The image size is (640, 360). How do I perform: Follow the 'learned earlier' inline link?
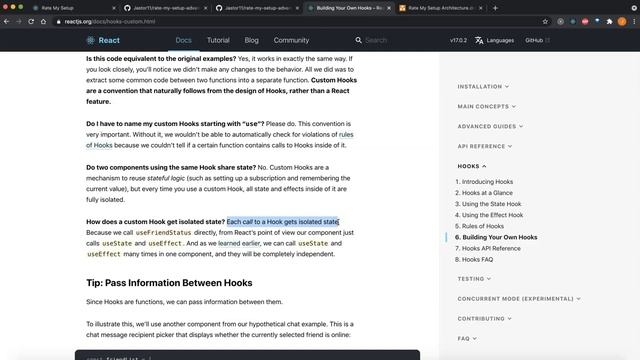(239, 243)
